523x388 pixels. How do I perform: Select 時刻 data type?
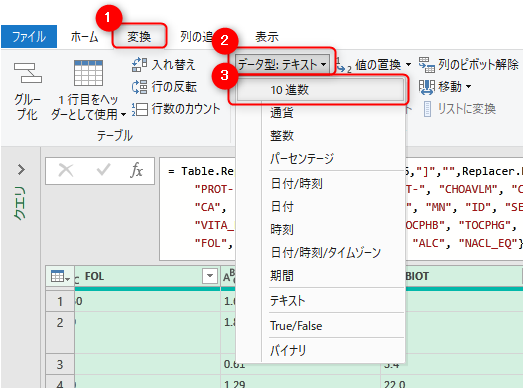tap(320, 230)
